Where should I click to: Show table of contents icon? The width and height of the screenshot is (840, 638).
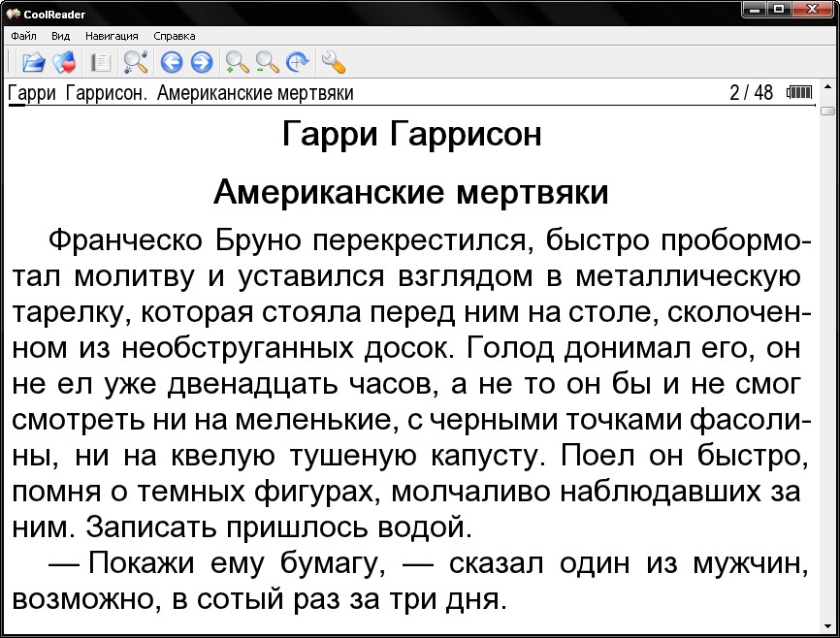[100, 63]
